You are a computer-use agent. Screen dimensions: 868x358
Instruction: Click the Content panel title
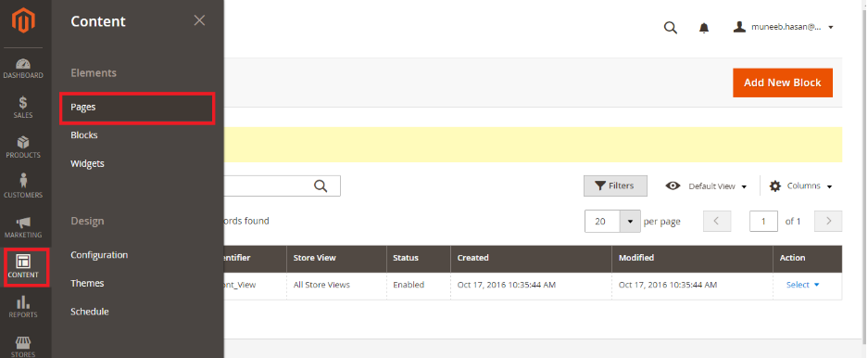98,21
